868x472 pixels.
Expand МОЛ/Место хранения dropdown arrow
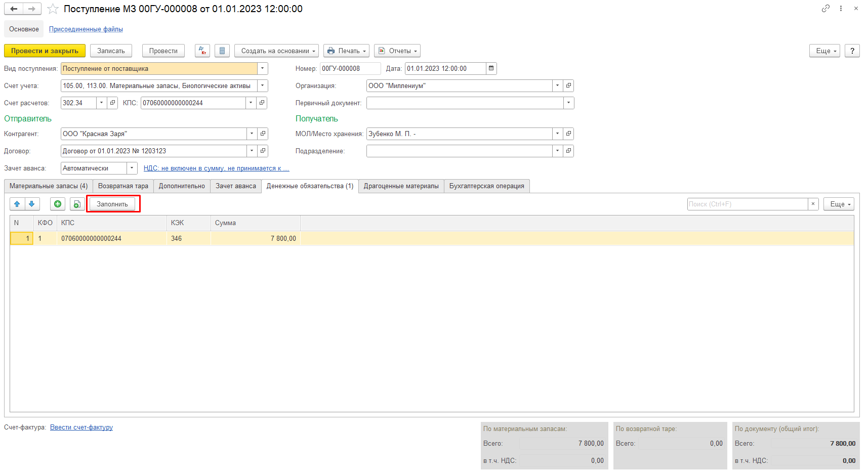pos(557,134)
